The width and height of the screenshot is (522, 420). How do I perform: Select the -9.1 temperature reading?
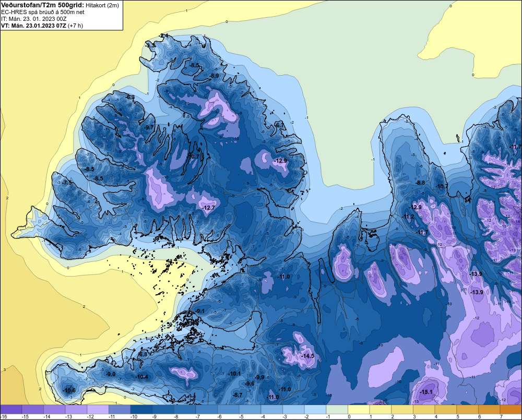coord(200,311)
